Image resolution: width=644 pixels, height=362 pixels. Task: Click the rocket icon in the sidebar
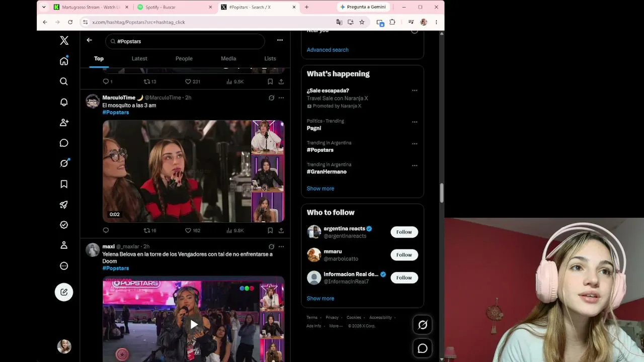coord(64,205)
